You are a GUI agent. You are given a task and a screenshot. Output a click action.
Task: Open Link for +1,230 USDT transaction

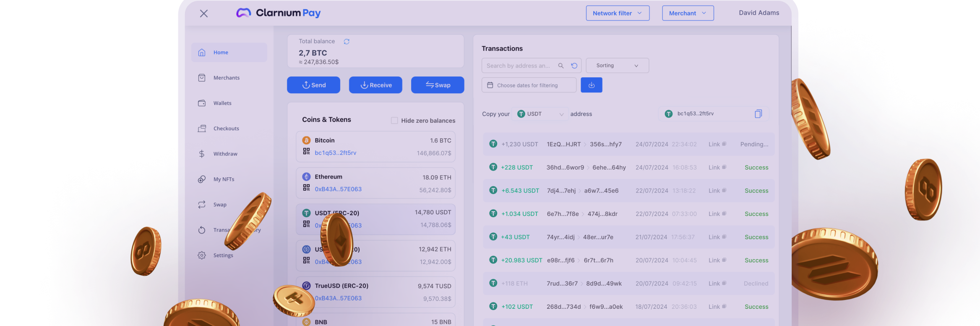[x=717, y=144]
